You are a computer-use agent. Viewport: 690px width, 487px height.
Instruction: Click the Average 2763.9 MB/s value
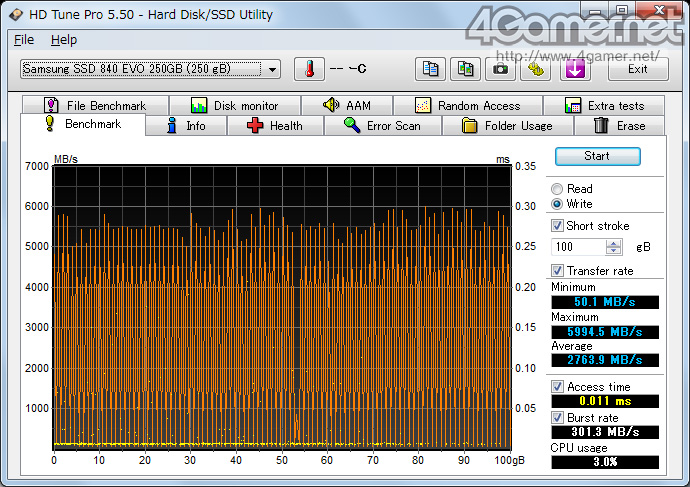click(605, 360)
